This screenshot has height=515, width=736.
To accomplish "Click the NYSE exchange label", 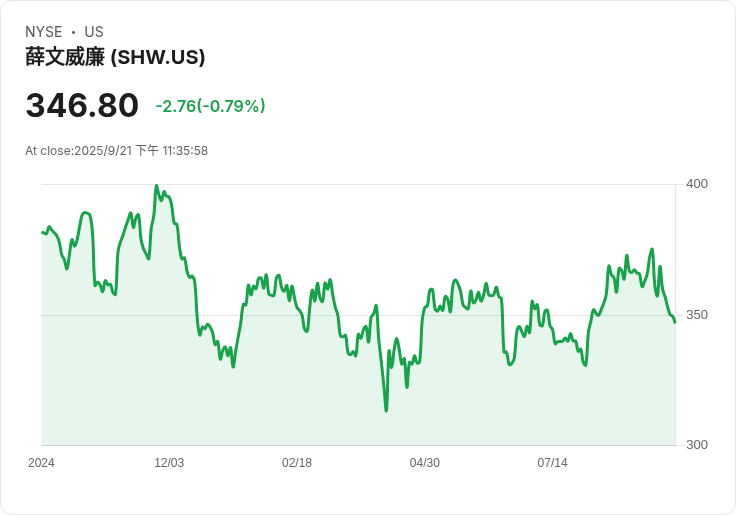I will point(44,32).
